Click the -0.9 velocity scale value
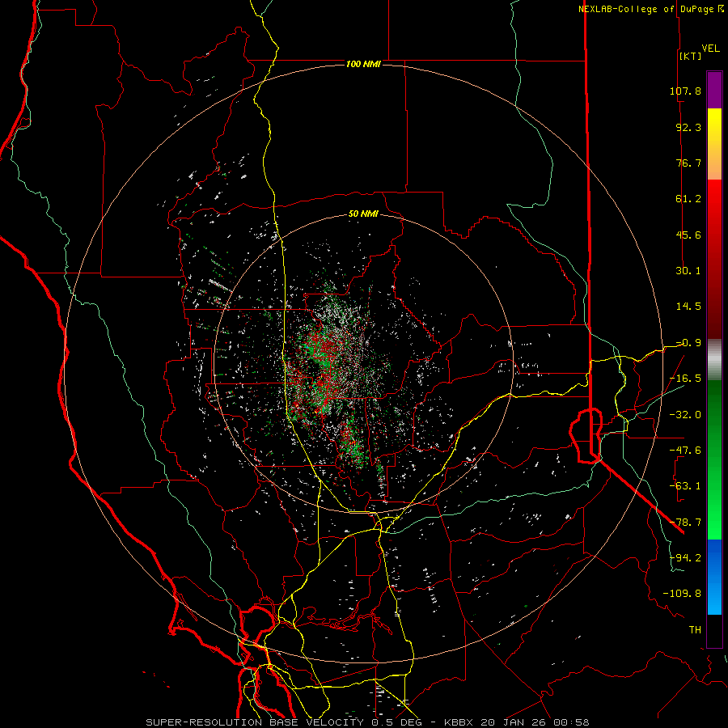 pyautogui.click(x=688, y=343)
